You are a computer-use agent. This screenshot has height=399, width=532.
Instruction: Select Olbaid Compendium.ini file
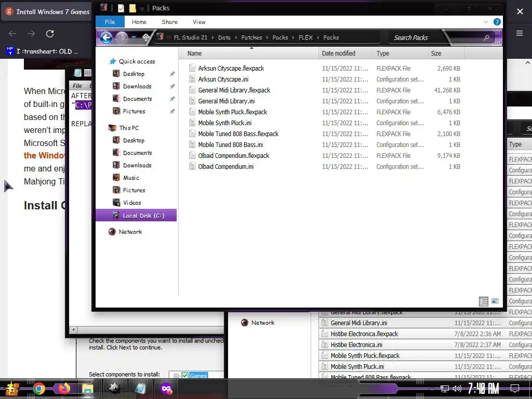225,166
